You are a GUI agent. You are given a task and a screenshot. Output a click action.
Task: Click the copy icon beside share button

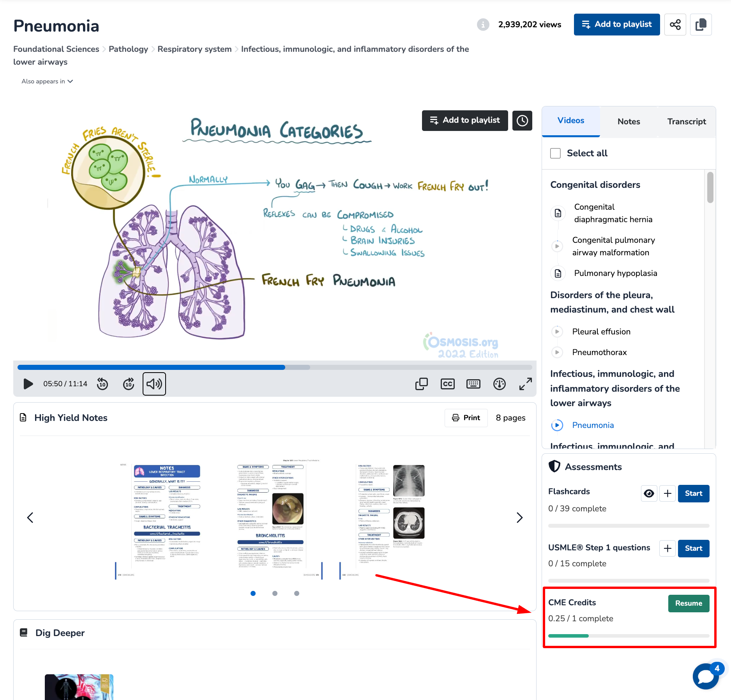click(x=701, y=25)
